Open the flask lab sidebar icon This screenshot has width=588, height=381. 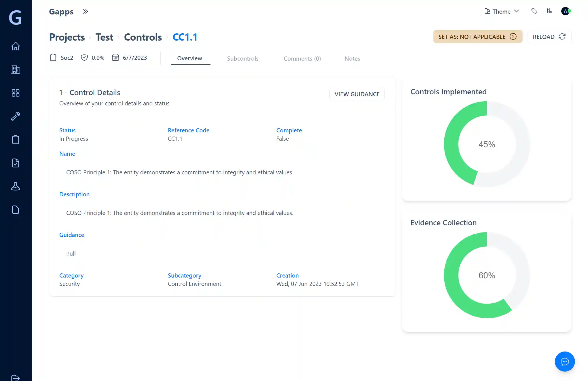pyautogui.click(x=16, y=186)
